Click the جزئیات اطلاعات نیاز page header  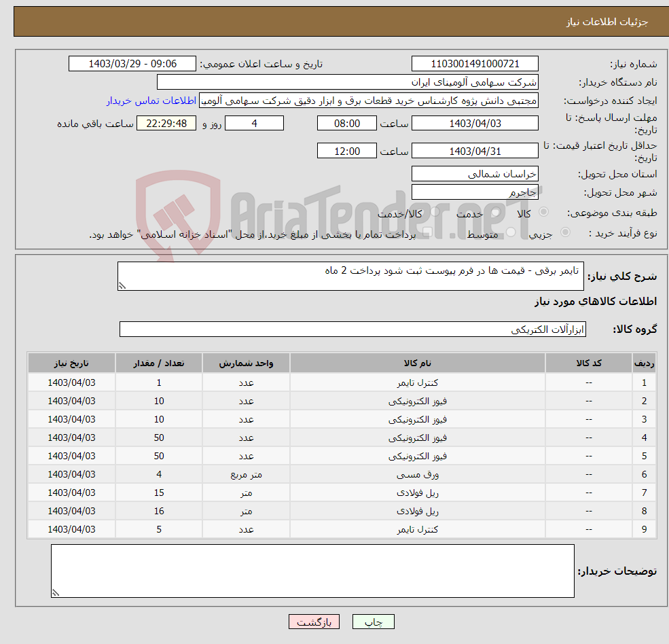pyautogui.click(x=607, y=22)
